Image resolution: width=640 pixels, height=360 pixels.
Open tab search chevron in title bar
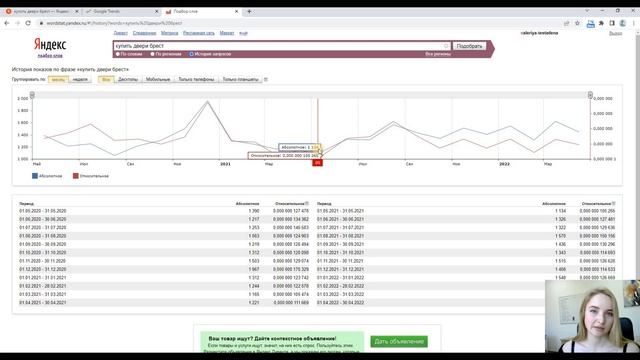coord(587,11)
